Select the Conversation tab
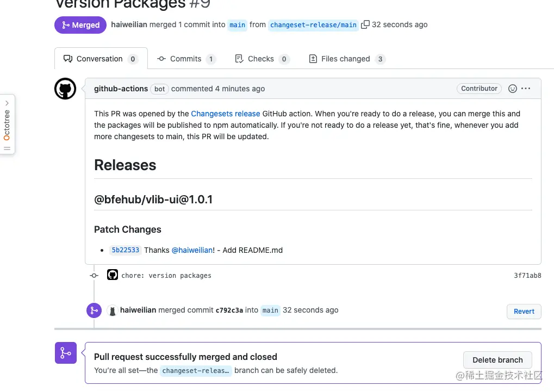 (101, 59)
